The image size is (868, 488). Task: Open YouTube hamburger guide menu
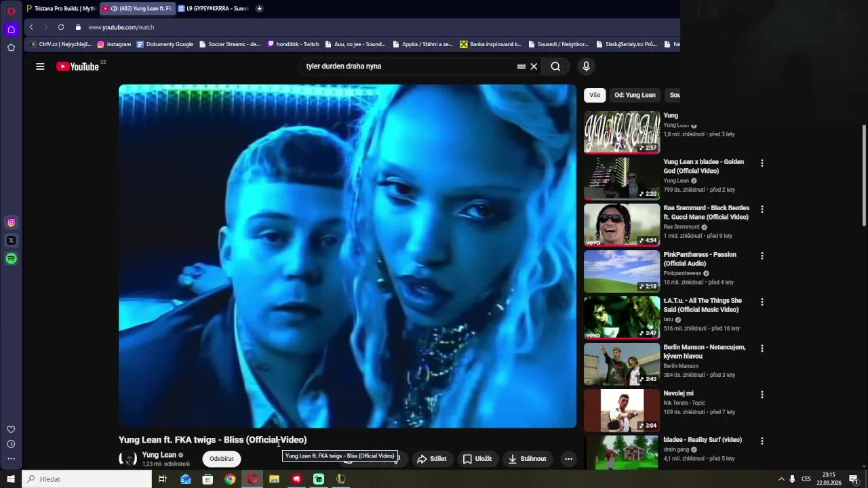pos(40,66)
